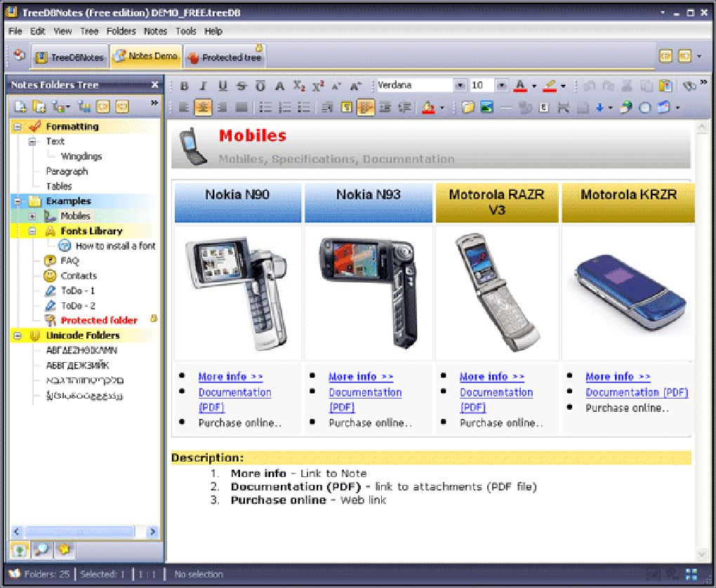
Task: Open the Folders menu
Action: 121,31
